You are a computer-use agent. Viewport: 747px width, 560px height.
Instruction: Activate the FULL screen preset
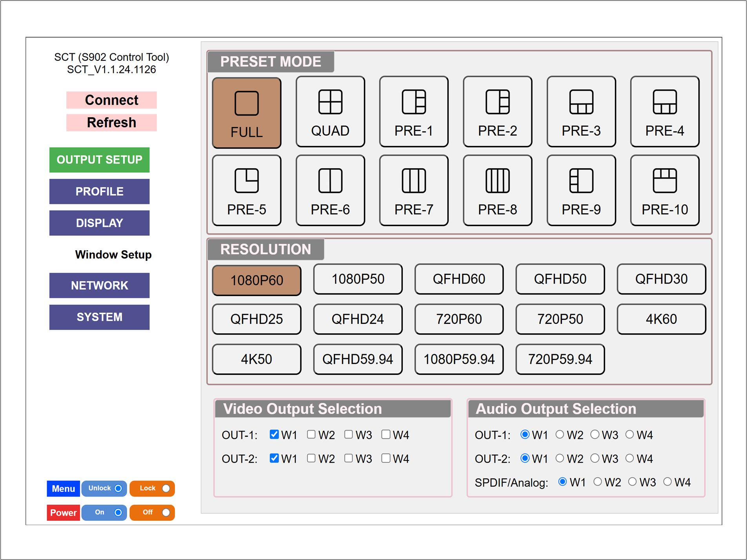point(247,113)
